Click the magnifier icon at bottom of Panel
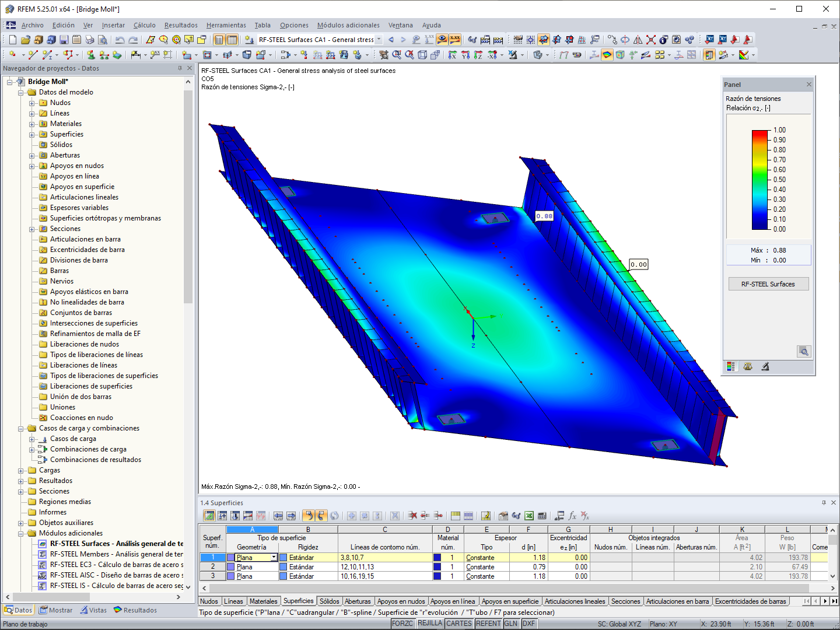 (x=804, y=351)
